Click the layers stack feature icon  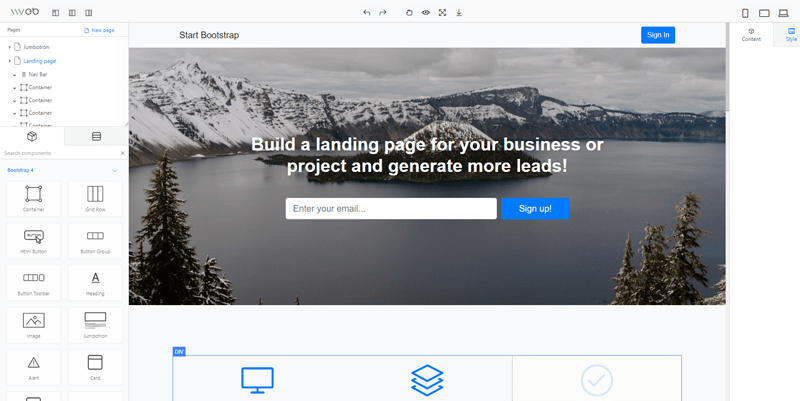(x=427, y=380)
